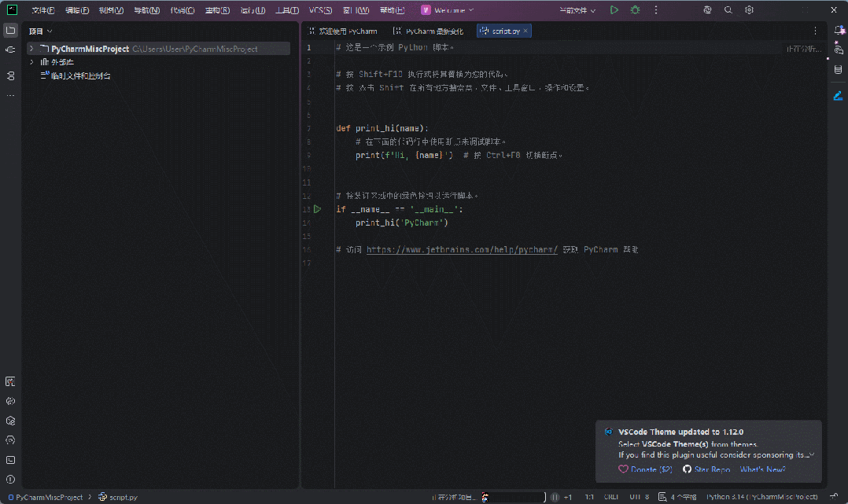848x504 pixels.
Task: Open the Database tool window icon
Action: pos(839,69)
